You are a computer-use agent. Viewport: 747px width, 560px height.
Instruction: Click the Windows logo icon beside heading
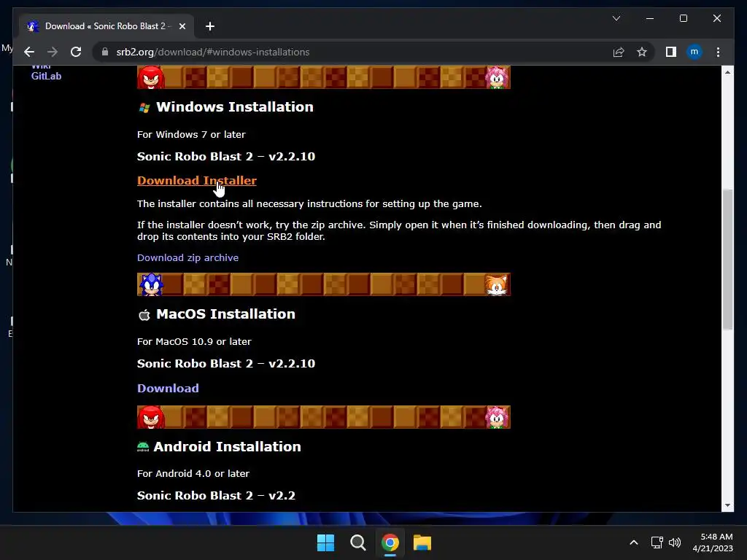144,108
